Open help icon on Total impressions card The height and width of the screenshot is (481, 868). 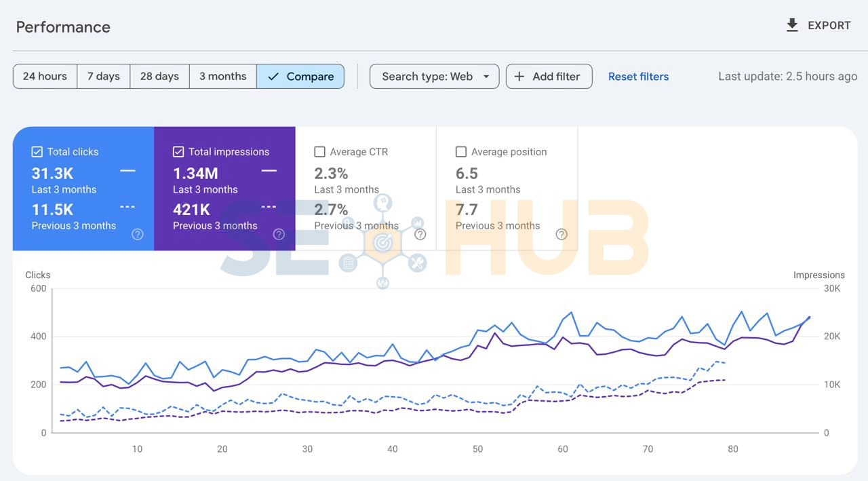pos(279,234)
